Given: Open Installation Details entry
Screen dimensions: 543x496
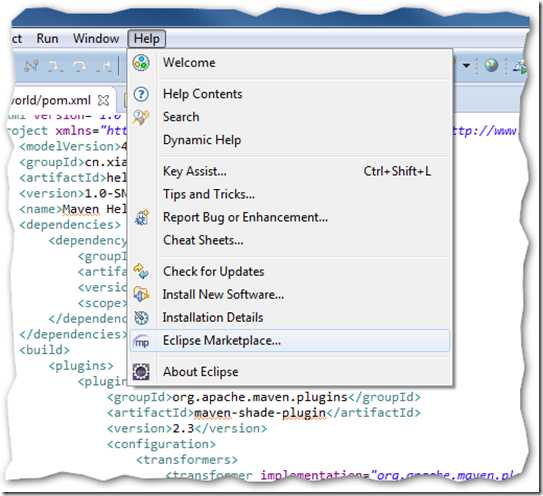Looking at the screenshot, I should click(290, 318).
